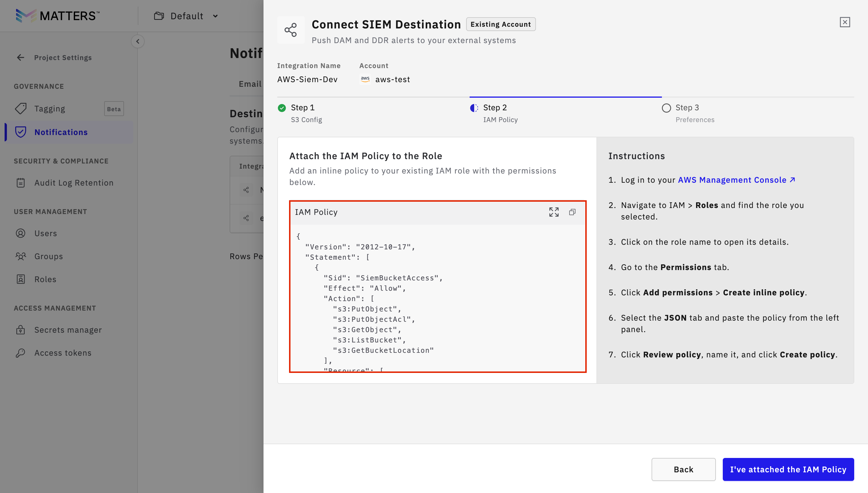Click the back arrow beside Project Settings
The width and height of the screenshot is (868, 493).
(21, 57)
